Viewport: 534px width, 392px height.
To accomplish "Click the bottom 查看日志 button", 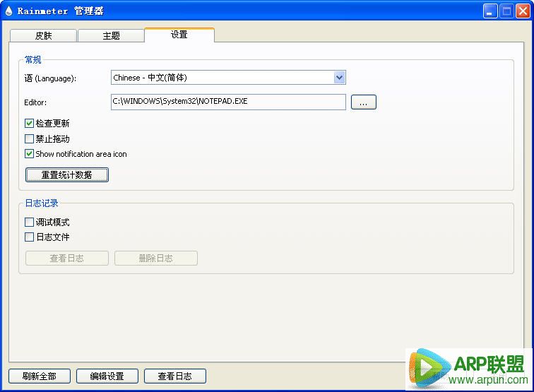I will pyautogui.click(x=175, y=376).
